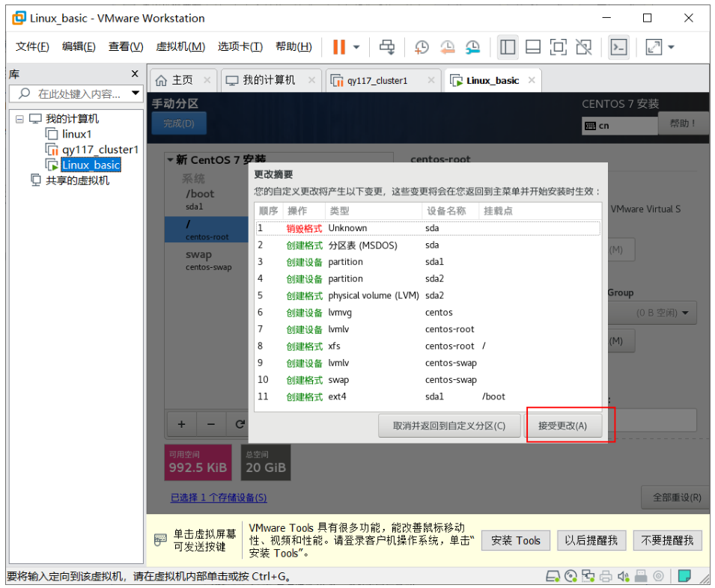The width and height of the screenshot is (715, 588).
Task: Open the 文件(F) menu
Action: (x=32, y=46)
